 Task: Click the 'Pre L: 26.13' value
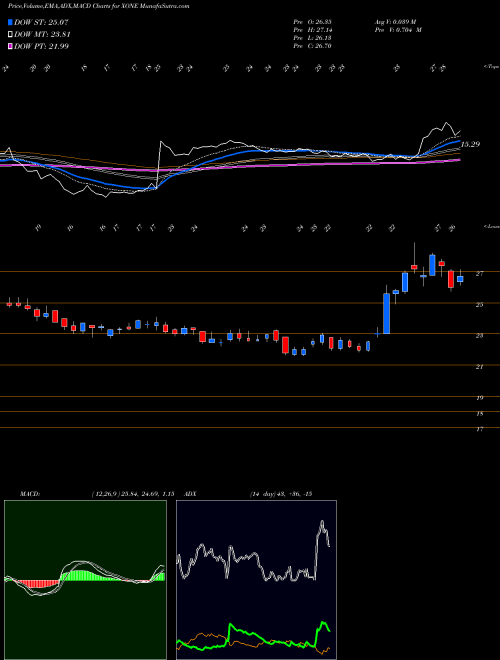(x=312, y=38)
